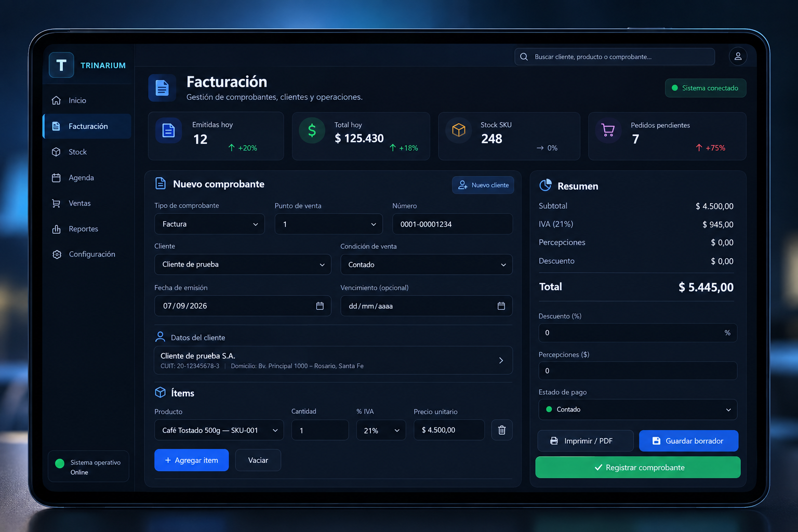
Task: Click the Sistema operativo green status dot
Action: [x=60, y=463]
